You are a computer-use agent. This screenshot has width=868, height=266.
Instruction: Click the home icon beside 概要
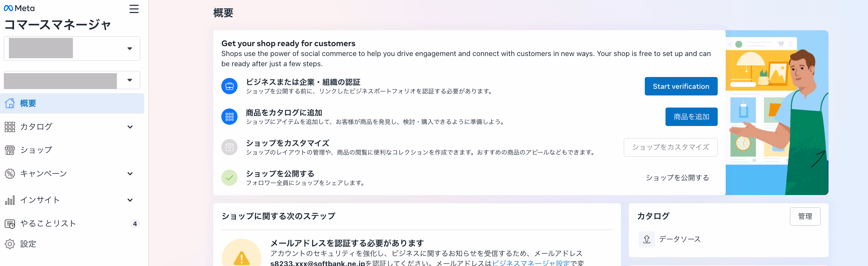[10, 103]
